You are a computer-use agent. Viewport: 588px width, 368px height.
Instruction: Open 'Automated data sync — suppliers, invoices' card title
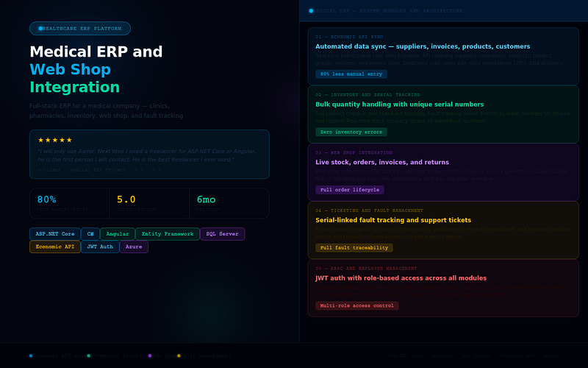pos(423,46)
